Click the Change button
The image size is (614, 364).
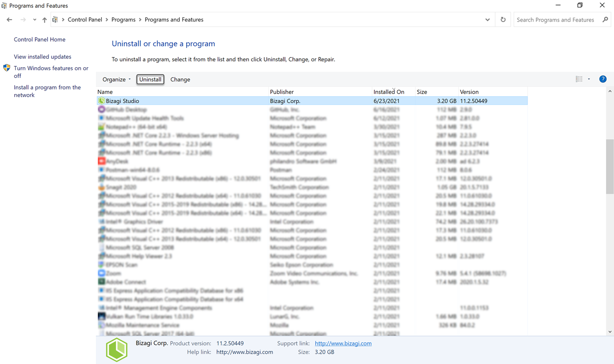(180, 79)
